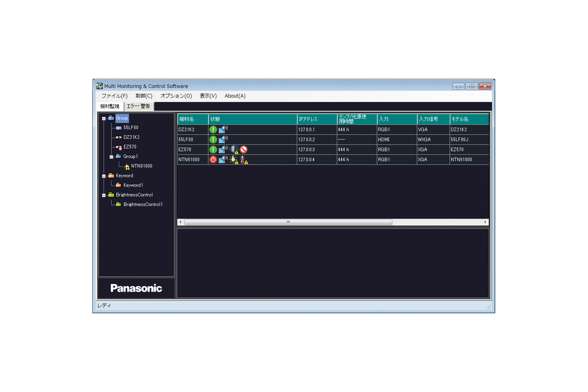The width and height of the screenshot is (588, 392).
Task: Click error projector icon beside EZ570 in tree
Action: pyautogui.click(x=119, y=147)
